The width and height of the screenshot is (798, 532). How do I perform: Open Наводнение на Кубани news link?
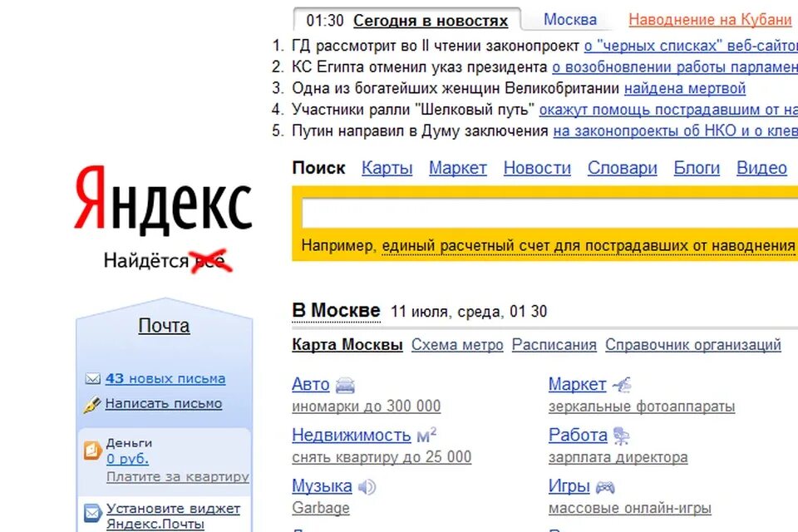point(710,19)
